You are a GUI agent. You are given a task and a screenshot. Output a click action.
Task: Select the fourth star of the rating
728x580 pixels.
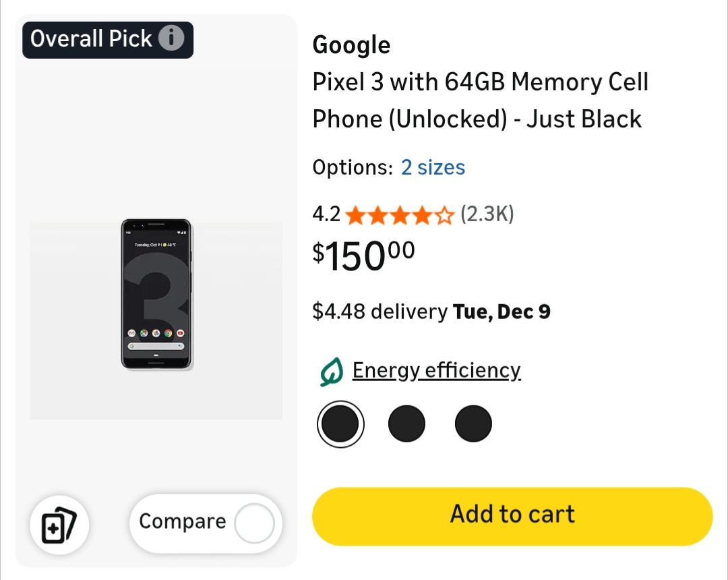click(x=423, y=214)
